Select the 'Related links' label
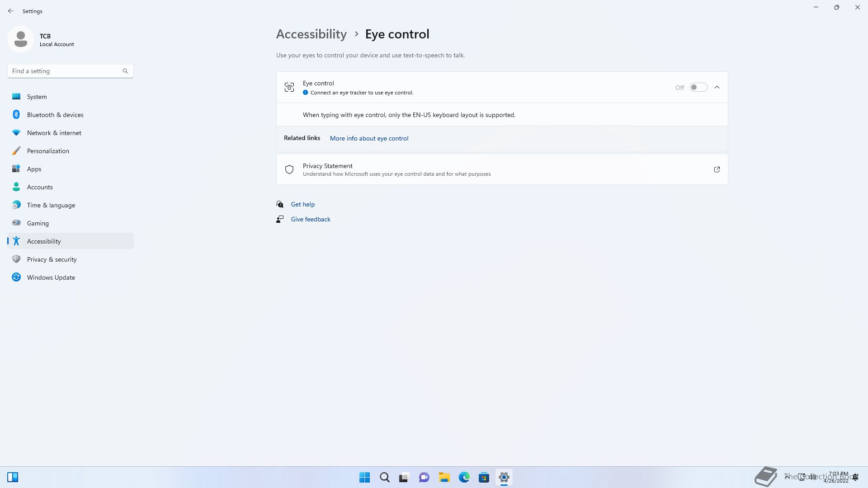Screen dimensions: 868x488 click(302, 138)
